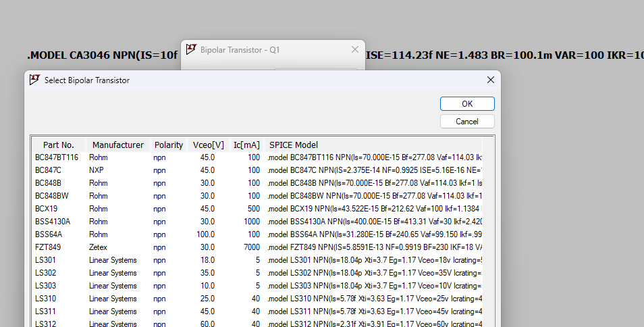Screen dimensions: 644x327
Task: Click the LTspice icon in Select Bipolar Transistor title
Action: click(35, 80)
